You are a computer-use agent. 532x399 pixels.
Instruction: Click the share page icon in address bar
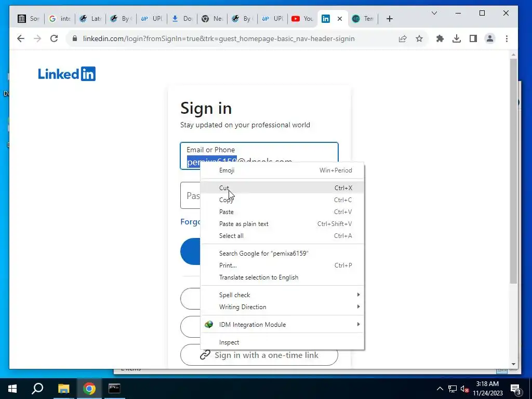point(403,38)
